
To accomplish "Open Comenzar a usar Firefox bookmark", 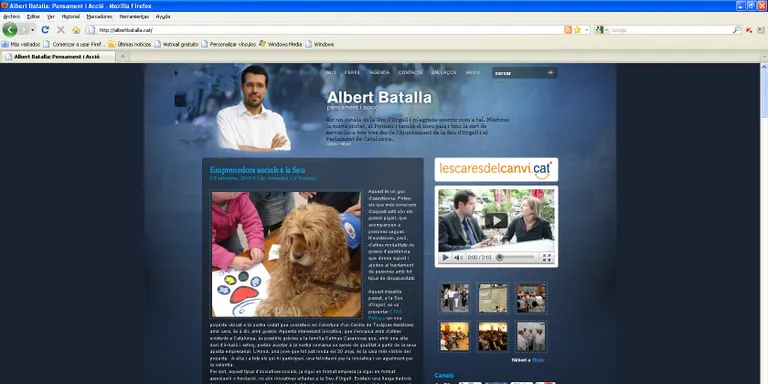I will 74,44.
